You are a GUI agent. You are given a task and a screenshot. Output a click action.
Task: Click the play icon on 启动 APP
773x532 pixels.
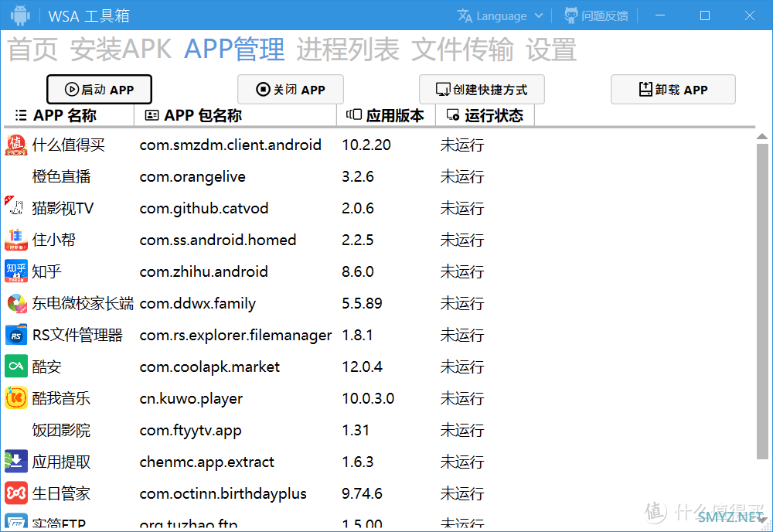point(71,89)
